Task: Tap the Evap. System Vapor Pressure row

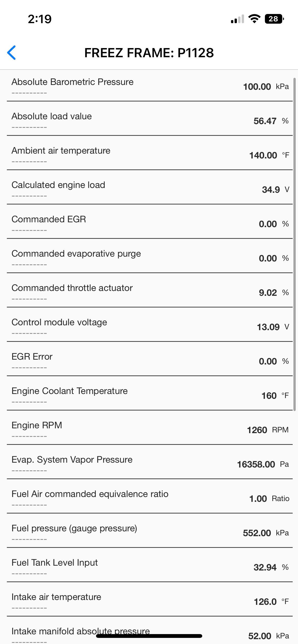Action: click(149, 464)
